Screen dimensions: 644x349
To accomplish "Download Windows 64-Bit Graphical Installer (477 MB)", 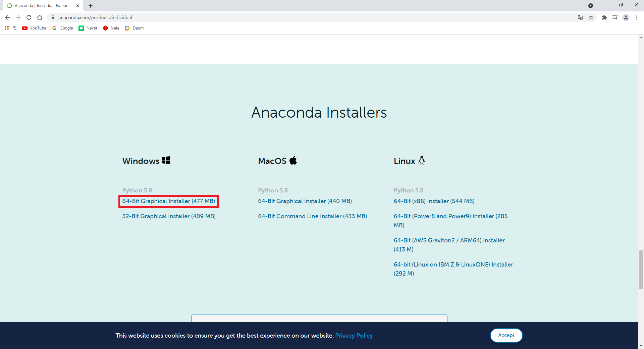I will click(169, 201).
